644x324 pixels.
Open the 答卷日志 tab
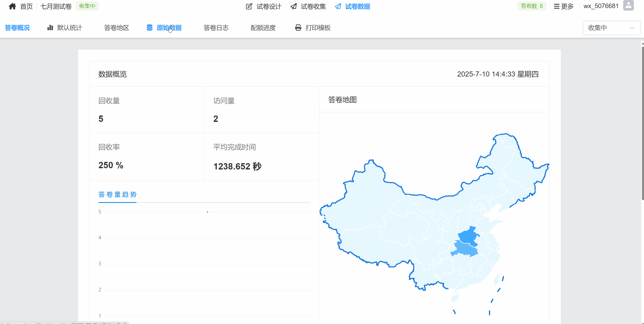pos(216,28)
